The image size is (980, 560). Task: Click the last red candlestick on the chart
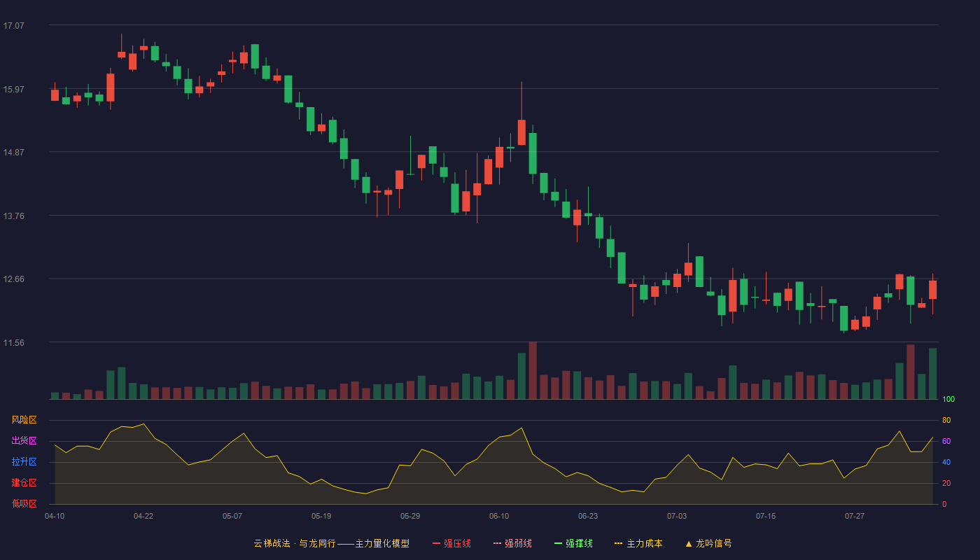click(x=932, y=290)
